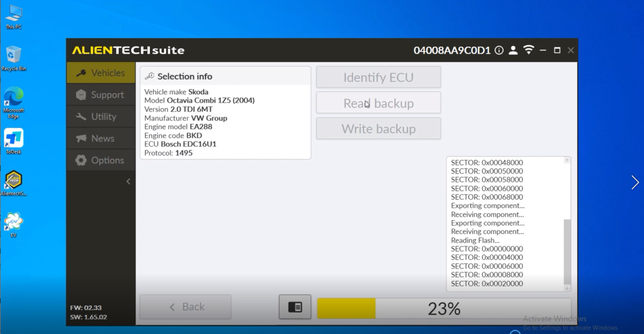Open the ToDesk desktop icon
Image resolution: width=644 pixels, height=334 pixels.
coord(14,140)
